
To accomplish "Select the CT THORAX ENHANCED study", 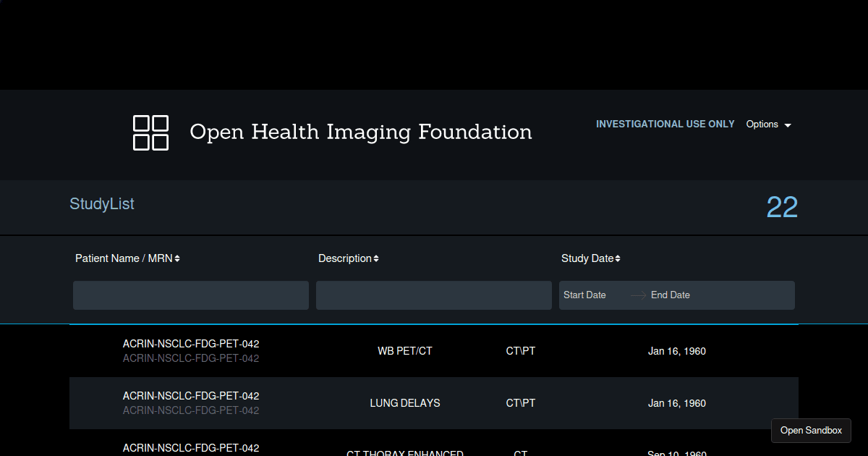I will pyautogui.click(x=404, y=452).
